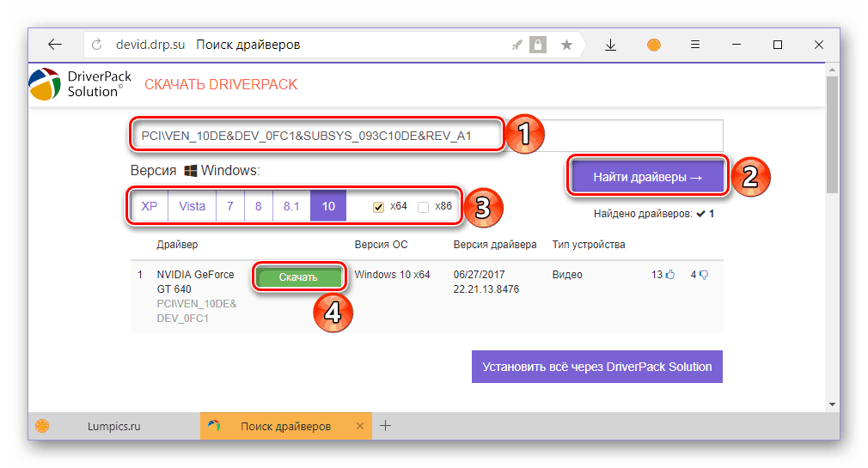Image resolution: width=868 pixels, height=468 pixels.
Task: Open the browser hamburger menu
Action: click(695, 45)
